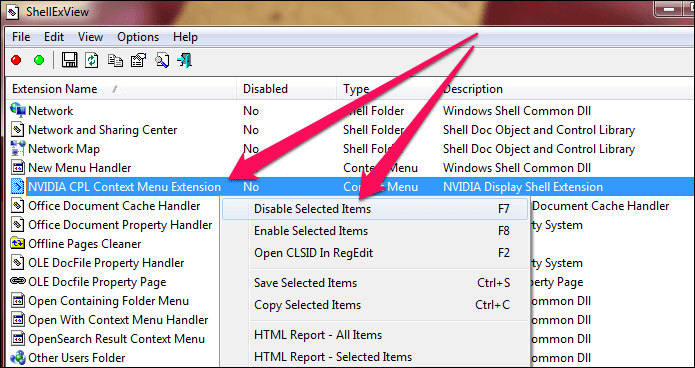
Task: Click the green Enable Selected Items toolbar icon
Action: (x=39, y=60)
